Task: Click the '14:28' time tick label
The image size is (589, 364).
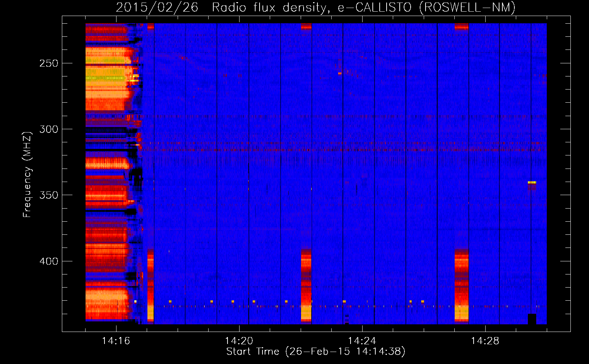Action: coord(485,341)
